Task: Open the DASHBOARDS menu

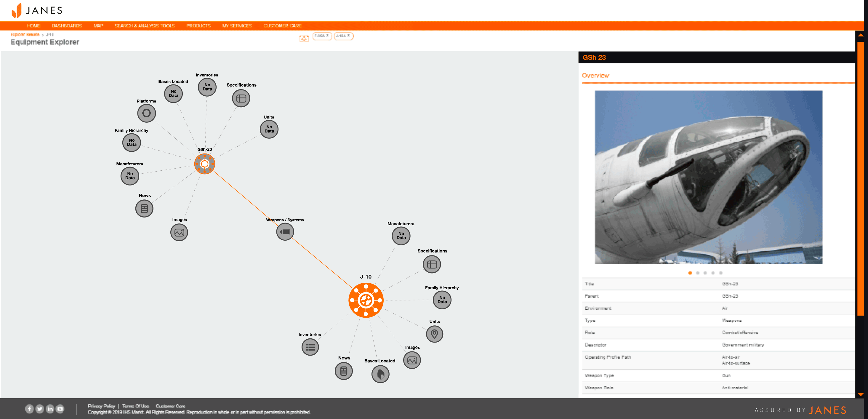Action: pyautogui.click(x=67, y=26)
